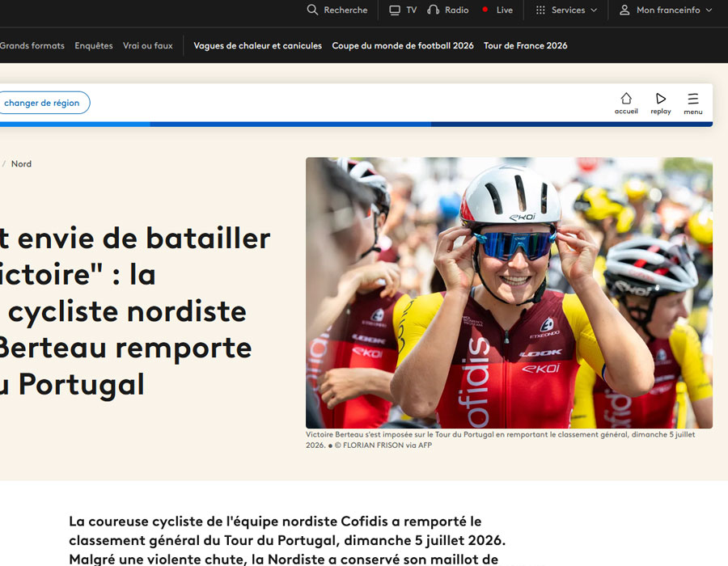Open Tour de France 2026 topic
Screen dimensions: 728x566
(525, 45)
